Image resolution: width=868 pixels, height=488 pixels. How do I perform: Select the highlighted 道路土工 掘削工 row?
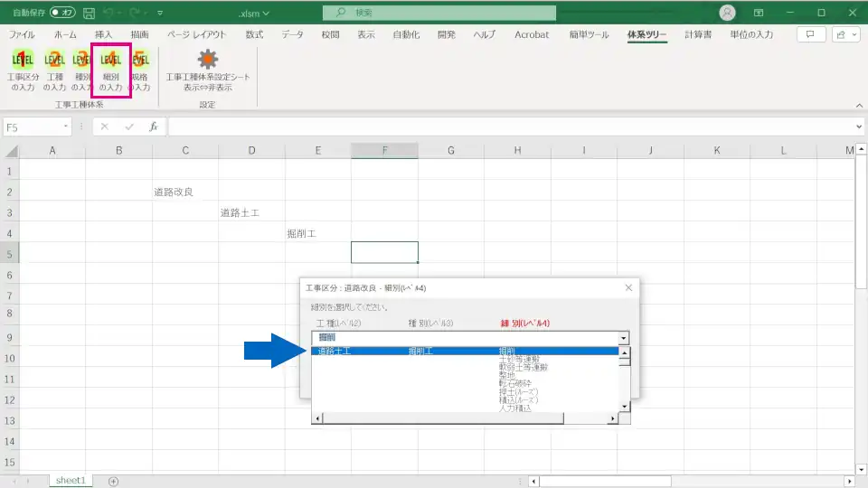465,351
